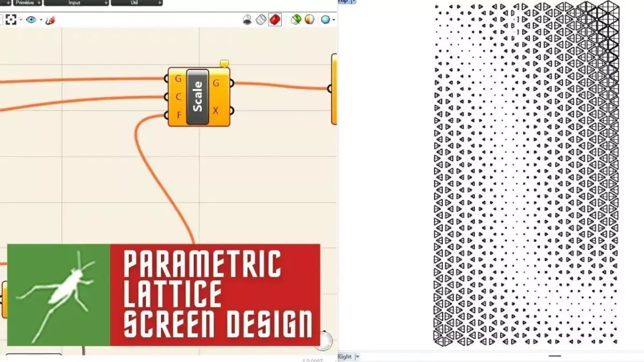Open the marquee tool dropdown arrow

pyautogui.click(x=20, y=20)
